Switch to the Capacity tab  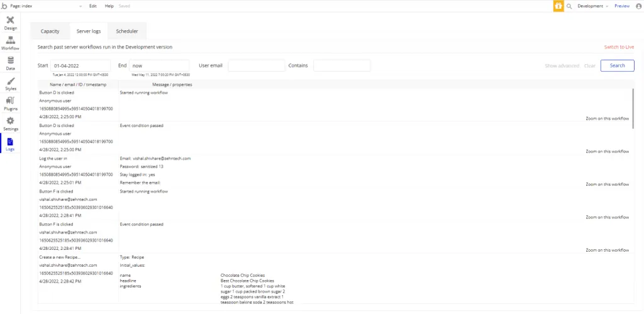[50, 31]
